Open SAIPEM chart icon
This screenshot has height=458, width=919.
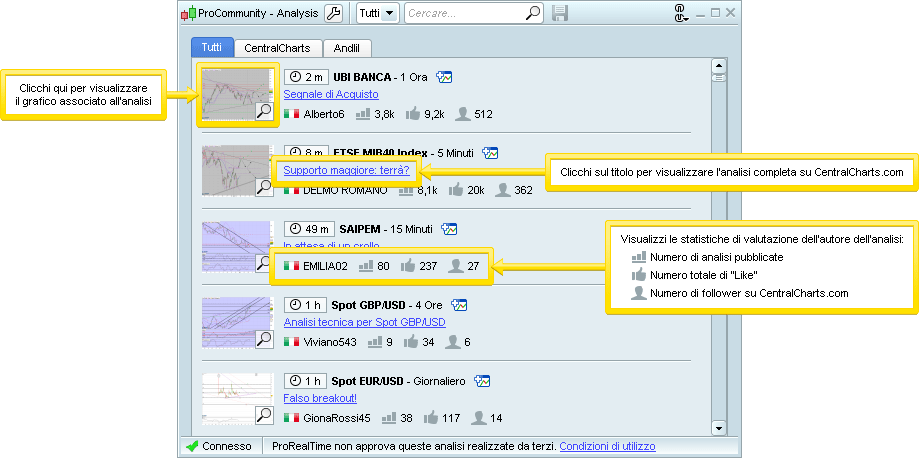point(449,228)
